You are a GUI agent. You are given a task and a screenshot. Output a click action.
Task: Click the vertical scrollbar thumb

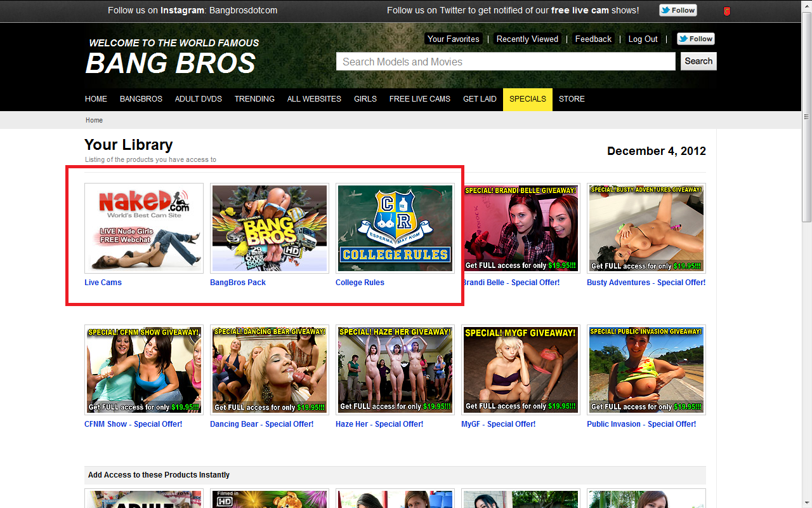tap(806, 117)
